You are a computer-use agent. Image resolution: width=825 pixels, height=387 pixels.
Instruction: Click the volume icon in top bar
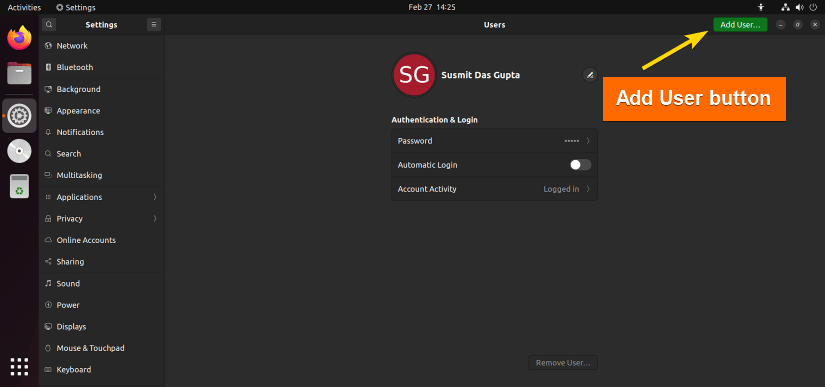[799, 7]
